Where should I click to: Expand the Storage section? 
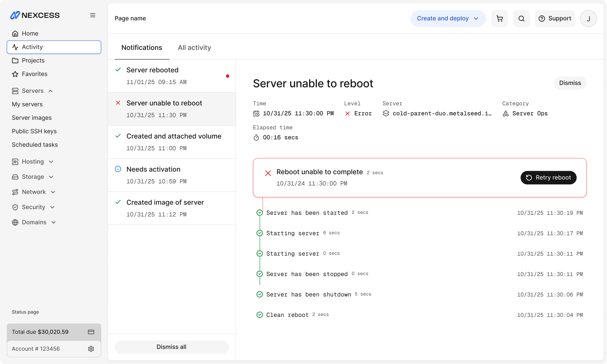(x=33, y=177)
